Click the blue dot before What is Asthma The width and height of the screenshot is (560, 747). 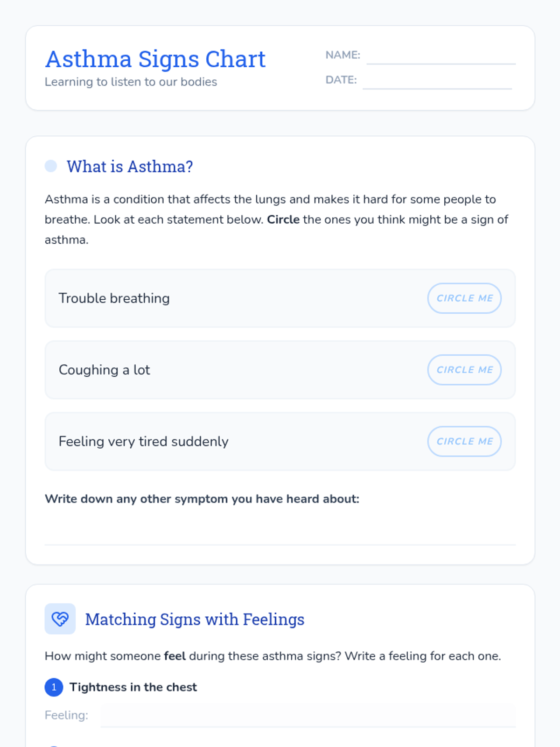click(51, 166)
